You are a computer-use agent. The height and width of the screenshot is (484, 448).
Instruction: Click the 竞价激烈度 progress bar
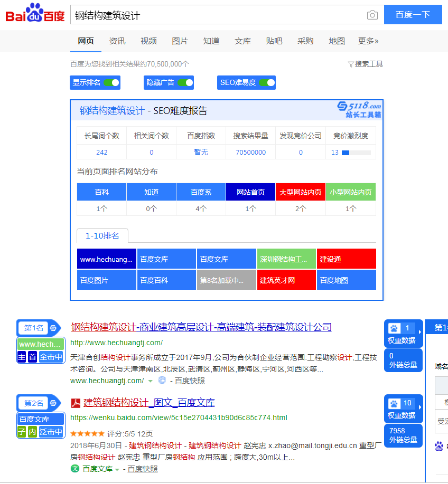click(x=356, y=153)
